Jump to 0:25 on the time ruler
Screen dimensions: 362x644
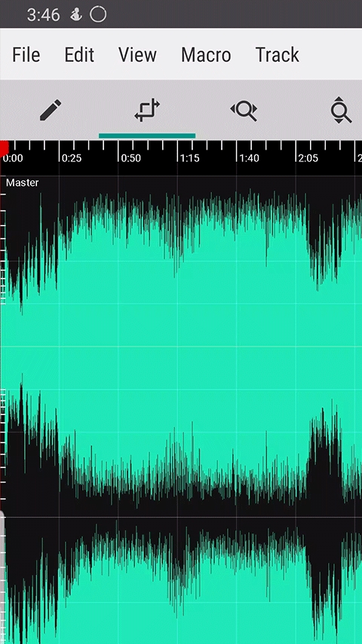pos(72,158)
